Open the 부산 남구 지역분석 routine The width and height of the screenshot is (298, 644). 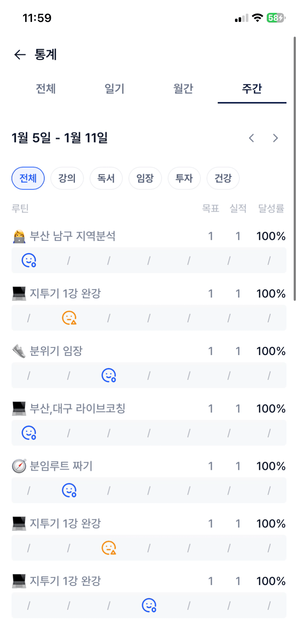click(x=72, y=236)
